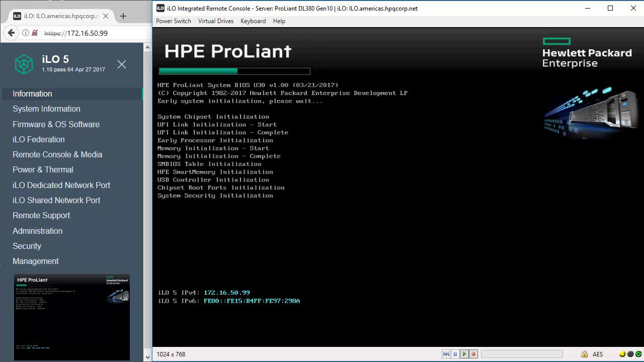Open the Virtual Drives menu

[x=216, y=21]
